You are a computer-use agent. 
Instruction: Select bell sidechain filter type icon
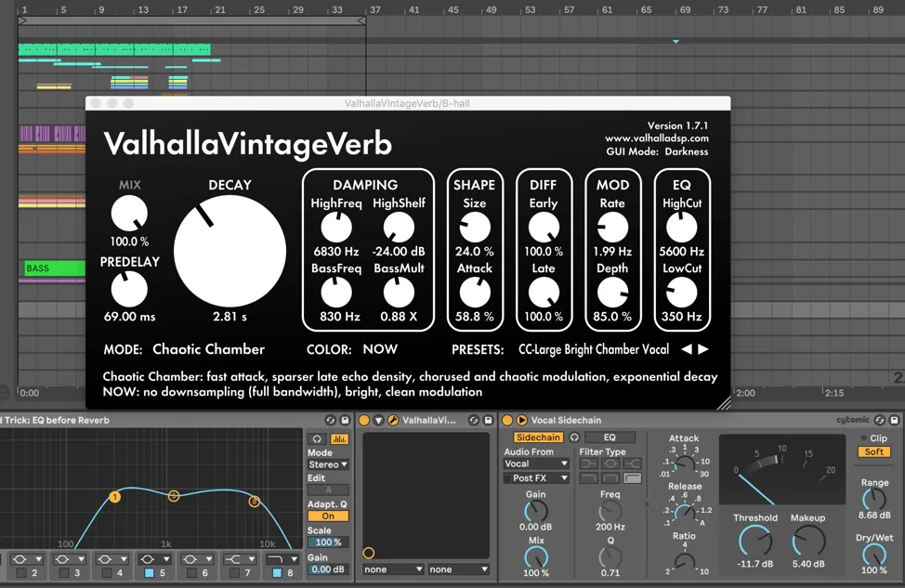click(x=610, y=464)
